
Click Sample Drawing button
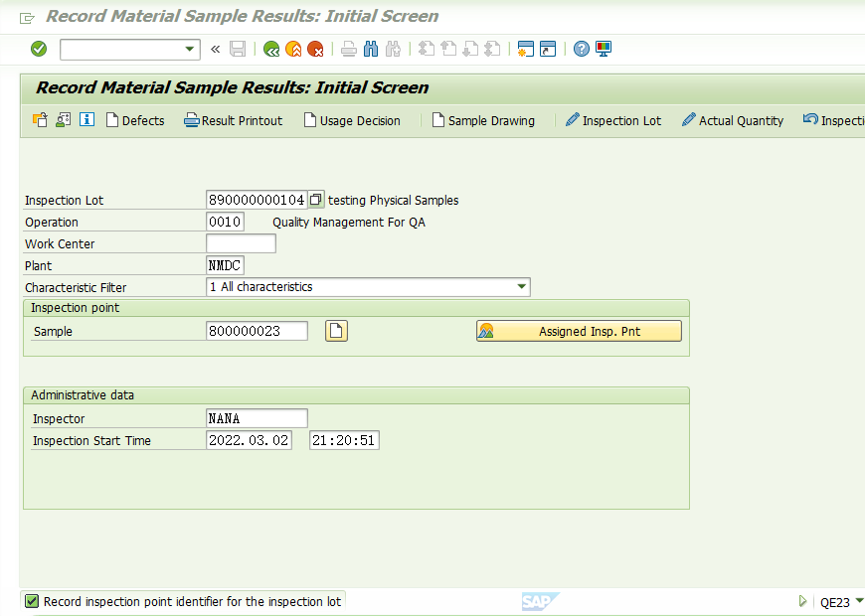[484, 120]
